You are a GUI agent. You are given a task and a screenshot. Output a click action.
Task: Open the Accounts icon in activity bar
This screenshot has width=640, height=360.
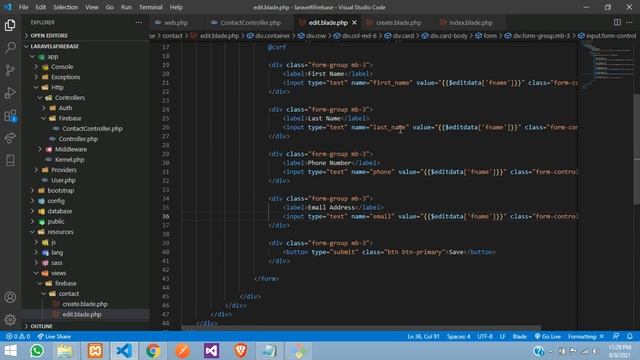click(x=10, y=297)
